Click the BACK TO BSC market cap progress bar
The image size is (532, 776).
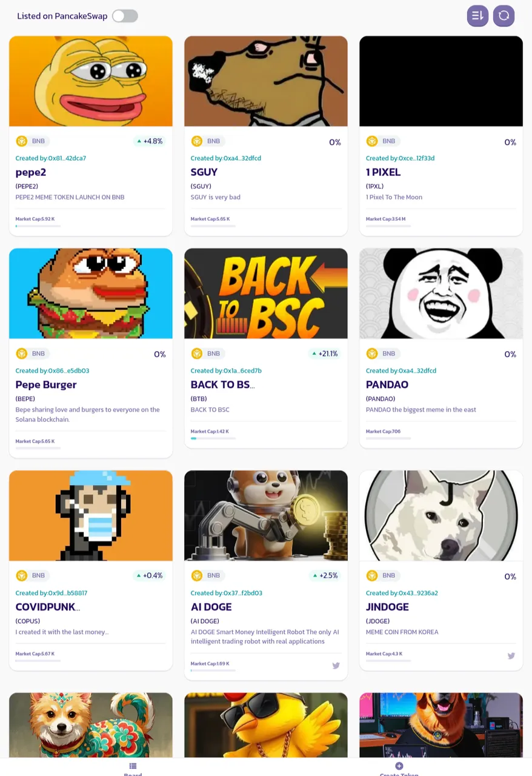click(x=213, y=438)
